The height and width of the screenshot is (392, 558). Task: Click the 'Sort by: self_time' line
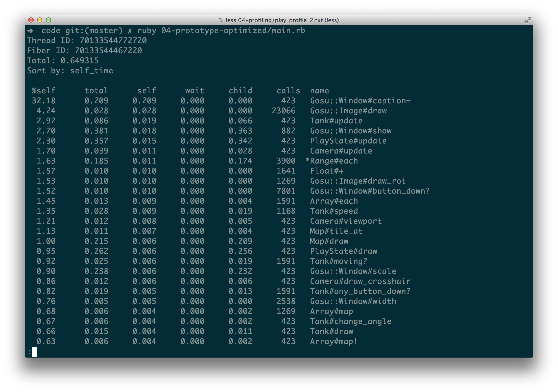70,71
